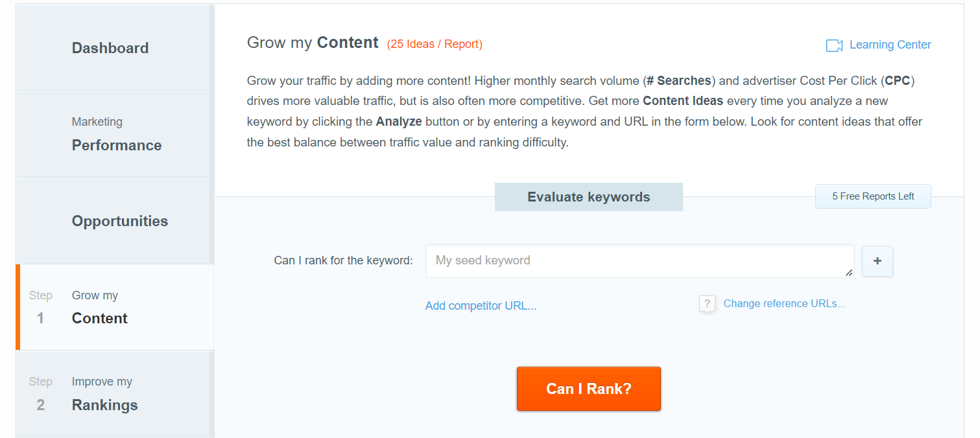Switch to the Evaluate keywords tab
The width and height of the screenshot is (980, 438).
click(x=589, y=197)
